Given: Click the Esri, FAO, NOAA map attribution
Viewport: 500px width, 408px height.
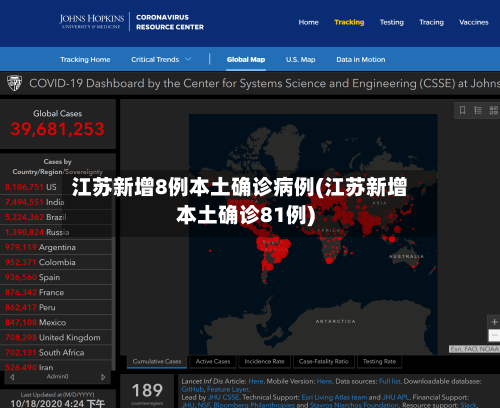Looking at the screenshot, I should pyautogui.click(x=474, y=349).
